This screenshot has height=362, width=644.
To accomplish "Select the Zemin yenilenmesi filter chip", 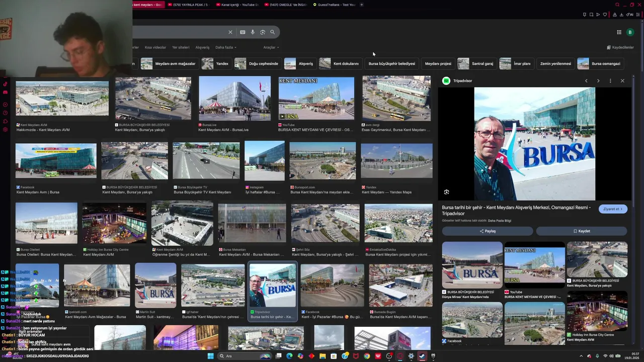I will 555,64.
